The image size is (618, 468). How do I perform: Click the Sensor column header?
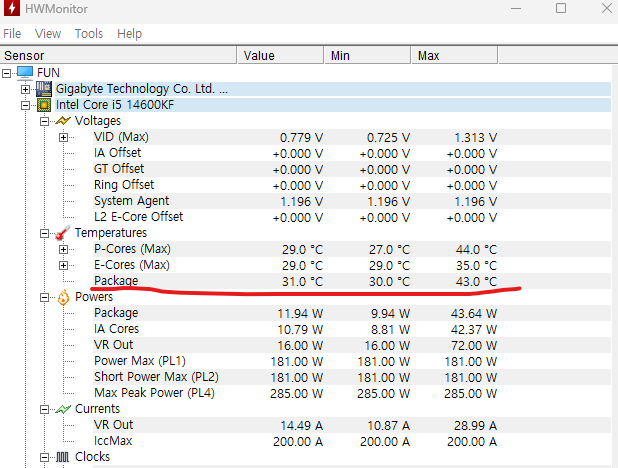tap(118, 55)
